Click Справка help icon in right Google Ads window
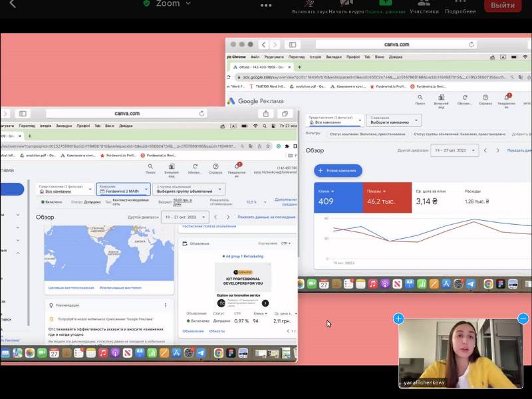Image resolution: width=532 pixels, height=399 pixels. tap(485, 100)
